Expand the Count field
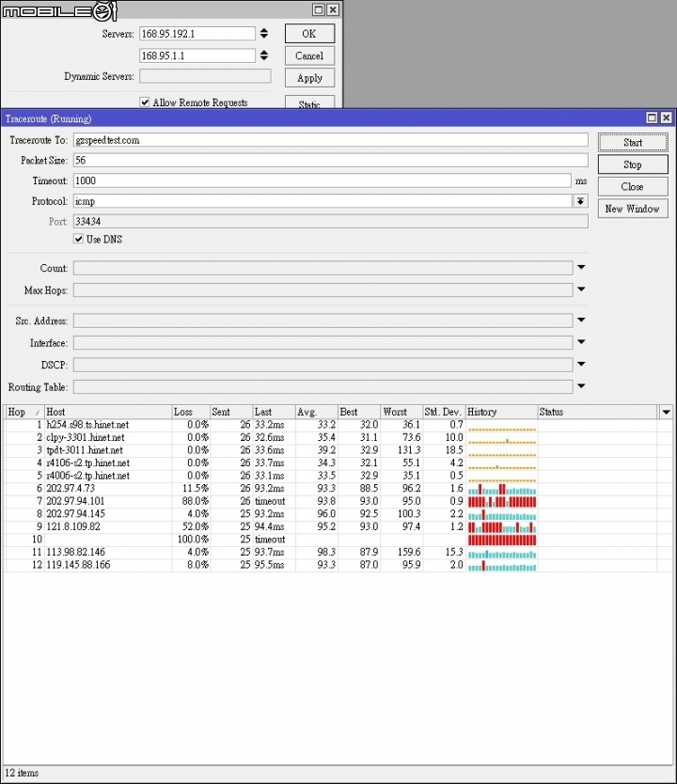677x784 pixels. [x=581, y=268]
